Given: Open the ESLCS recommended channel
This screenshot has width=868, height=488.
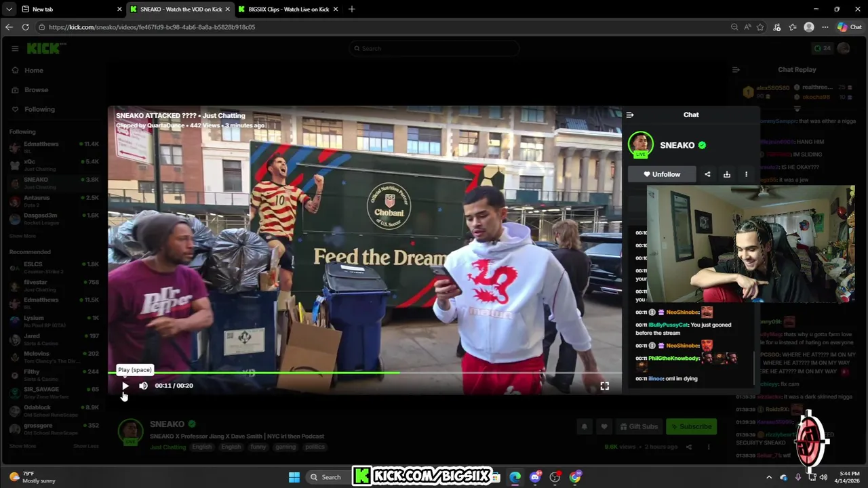Looking at the screenshot, I should point(54,267).
